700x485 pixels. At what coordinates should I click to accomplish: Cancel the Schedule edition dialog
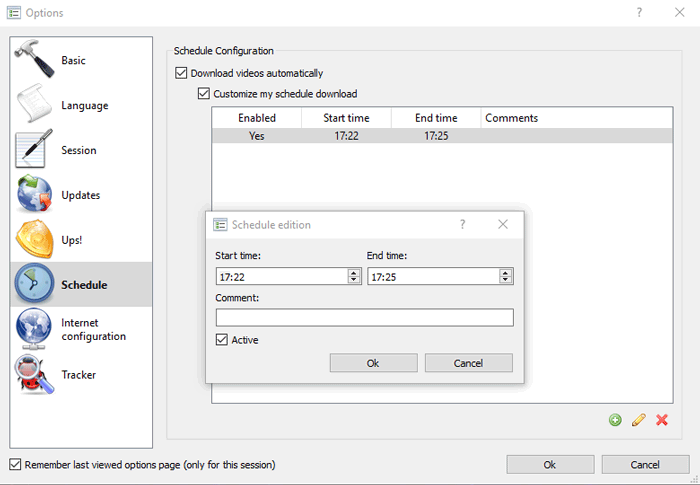point(469,363)
